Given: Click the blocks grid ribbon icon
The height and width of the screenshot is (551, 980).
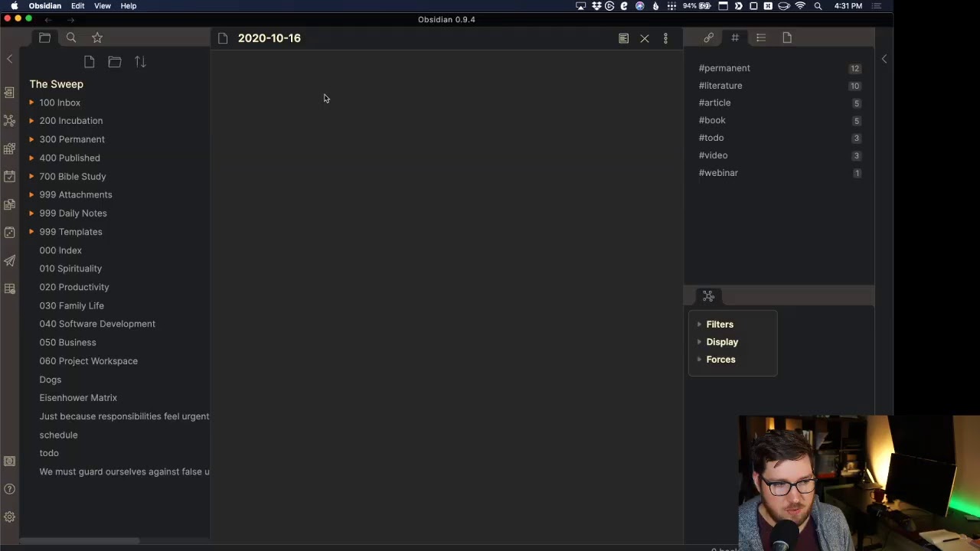Looking at the screenshot, I should [x=9, y=148].
